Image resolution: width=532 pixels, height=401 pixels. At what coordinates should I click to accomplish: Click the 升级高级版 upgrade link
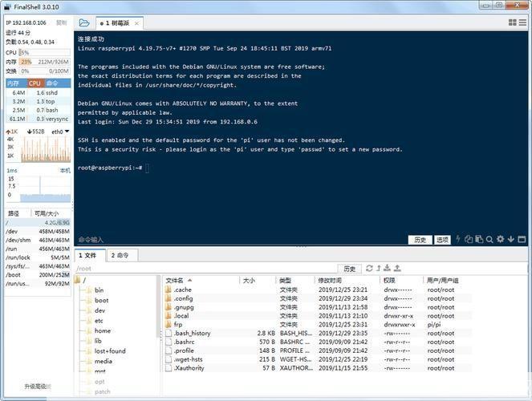click(x=38, y=387)
